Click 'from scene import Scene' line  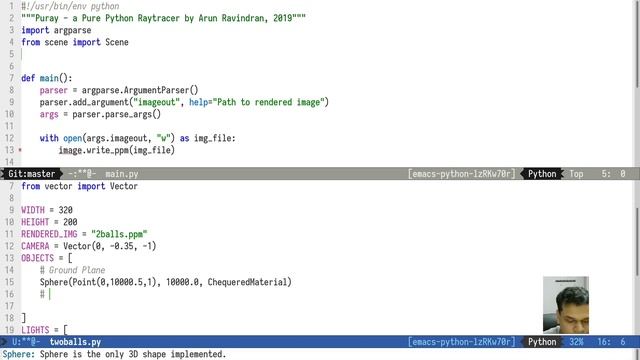tap(75, 42)
